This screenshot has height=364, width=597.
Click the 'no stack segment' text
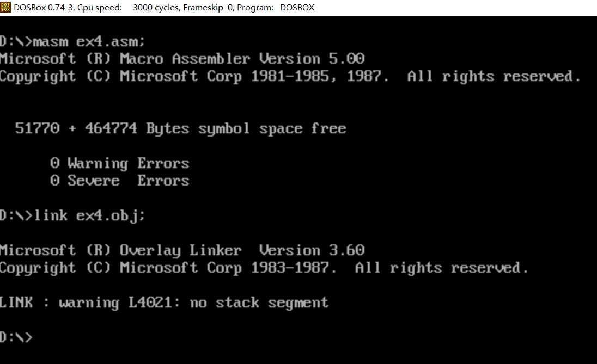pyautogui.click(x=259, y=303)
